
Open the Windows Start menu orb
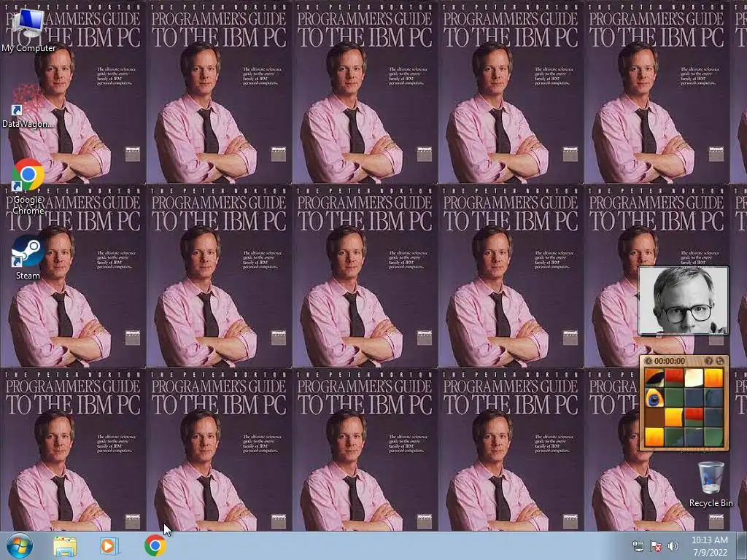tap(20, 545)
